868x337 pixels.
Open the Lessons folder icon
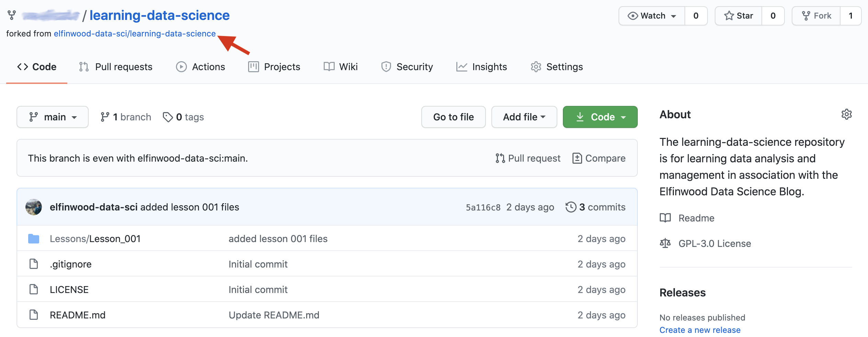click(34, 239)
